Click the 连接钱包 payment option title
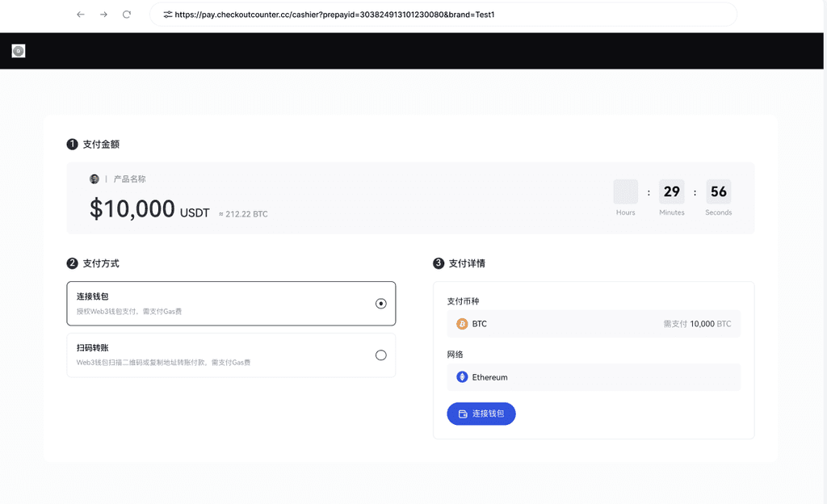 click(93, 297)
